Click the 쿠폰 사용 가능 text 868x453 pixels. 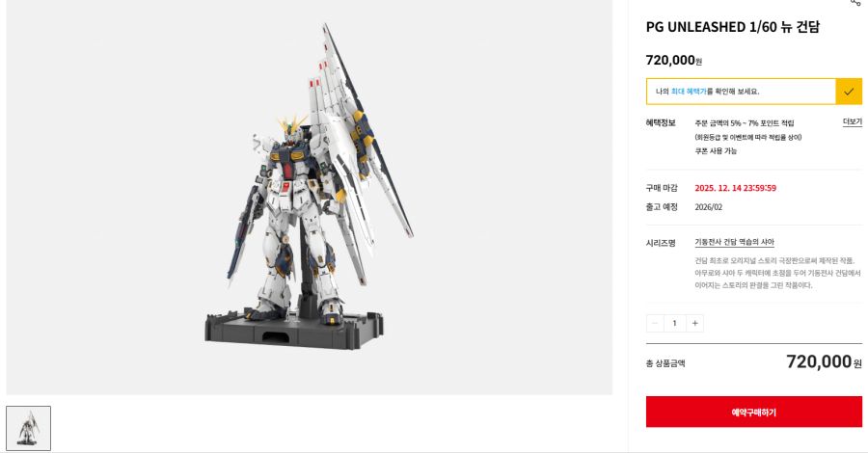(x=716, y=150)
